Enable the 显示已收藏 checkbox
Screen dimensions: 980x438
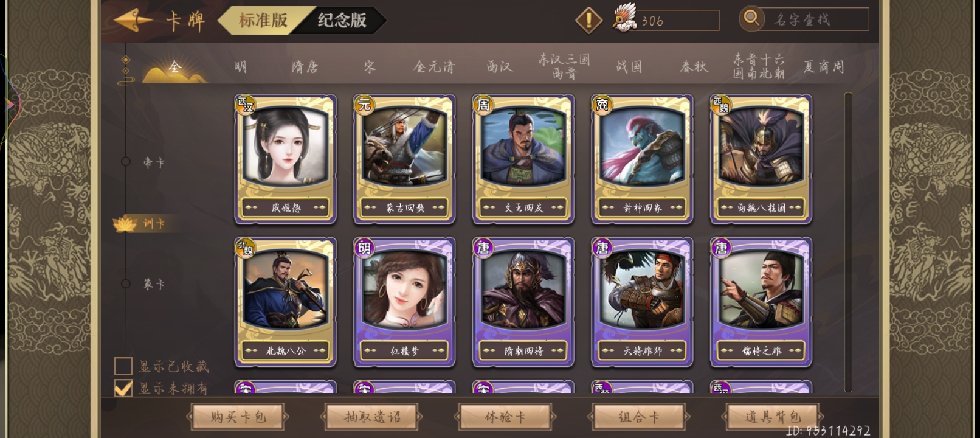point(123,366)
